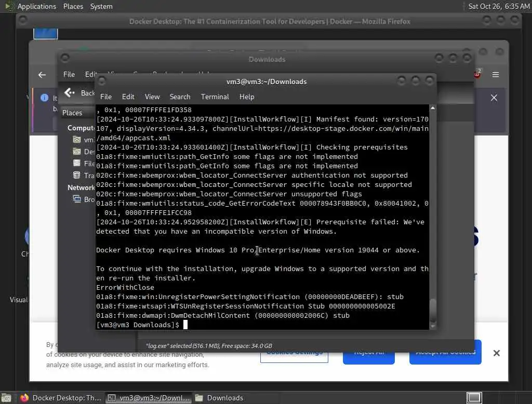Click Desktop folder icon in sidebar
This screenshot has width=532, height=404.
(77, 151)
